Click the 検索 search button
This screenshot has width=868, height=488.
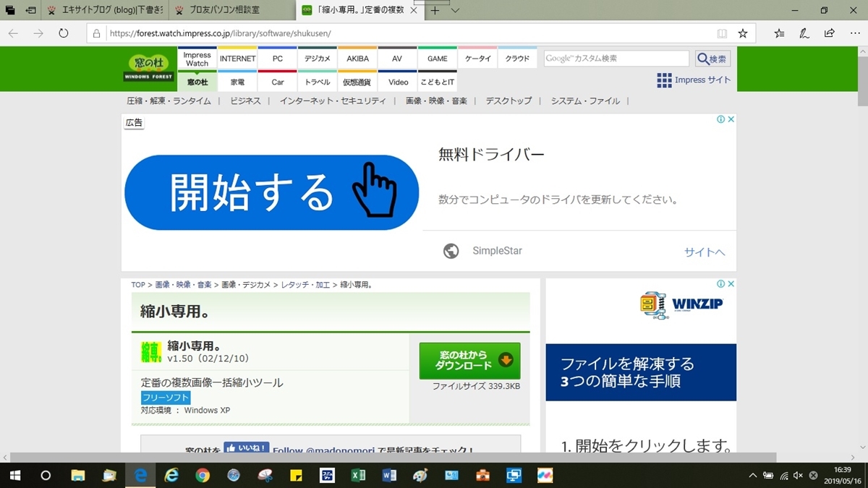pyautogui.click(x=712, y=59)
